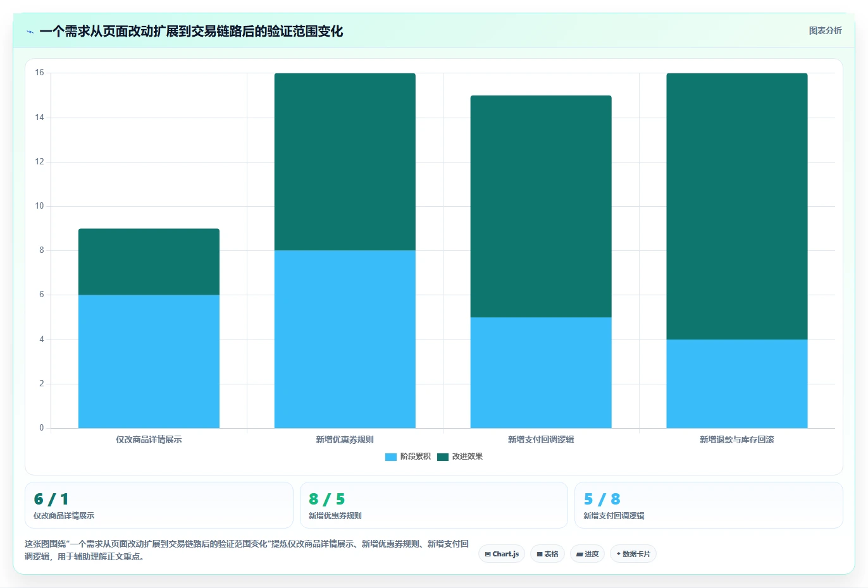868x588 pixels.
Task: Click the 数据卡片 tag
Action: click(x=633, y=554)
